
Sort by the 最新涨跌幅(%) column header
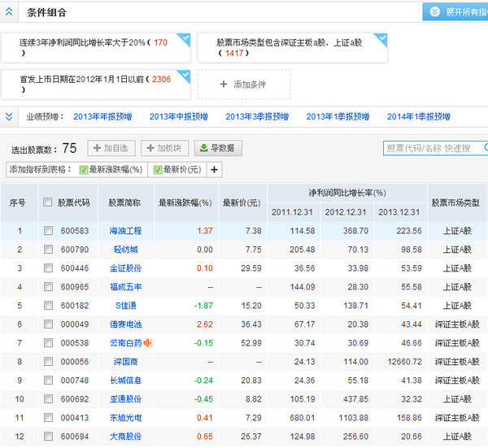[x=185, y=202]
